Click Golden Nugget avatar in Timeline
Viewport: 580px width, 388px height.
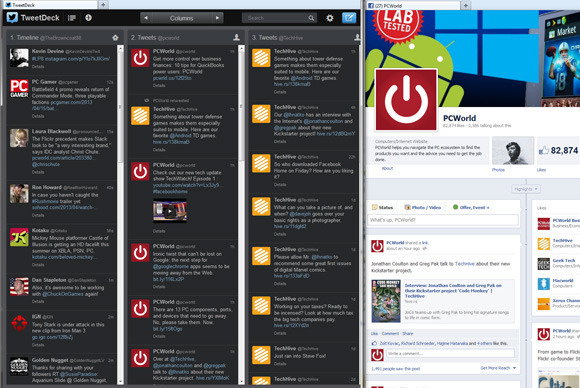tap(19, 366)
